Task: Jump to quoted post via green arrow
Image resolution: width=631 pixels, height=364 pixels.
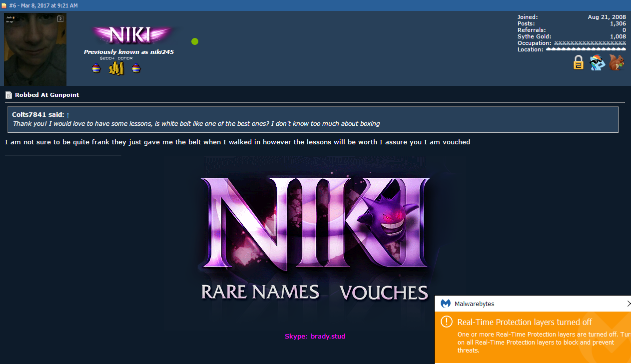Action: pyautogui.click(x=68, y=115)
